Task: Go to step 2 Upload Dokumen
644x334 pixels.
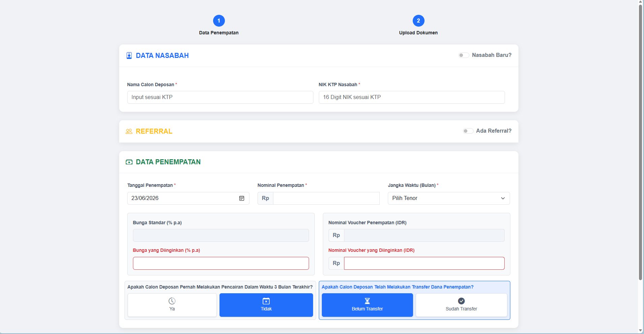Action: 418,21
